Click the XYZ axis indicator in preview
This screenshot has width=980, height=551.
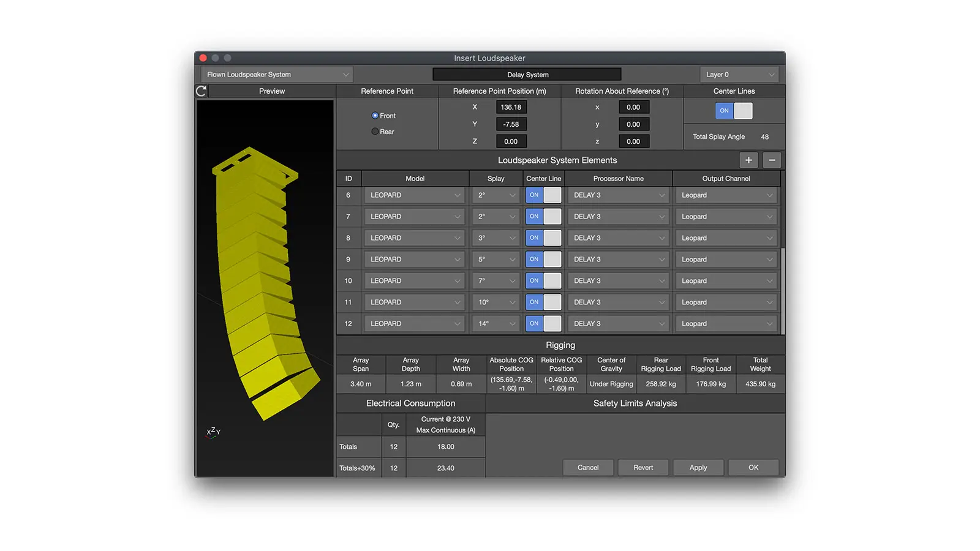(213, 432)
